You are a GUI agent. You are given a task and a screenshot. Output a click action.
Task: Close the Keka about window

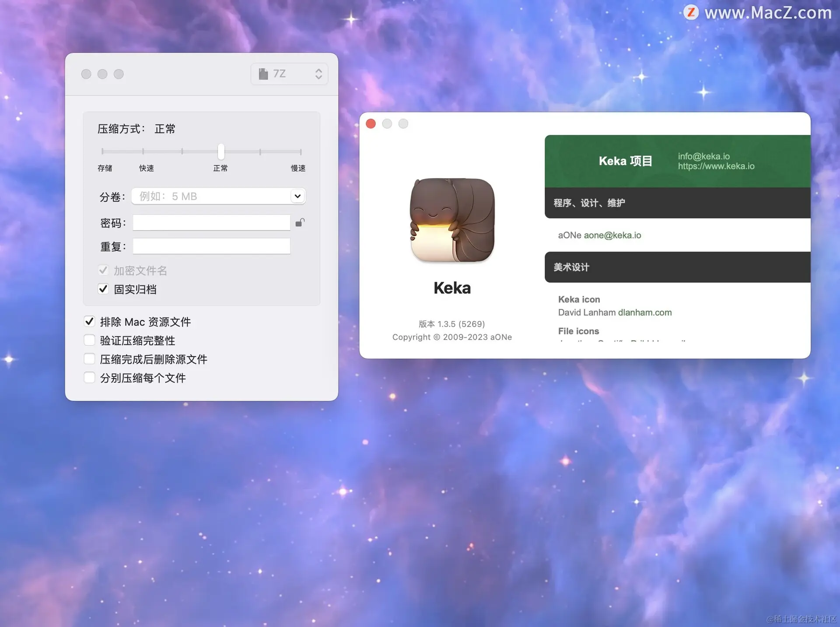371,124
